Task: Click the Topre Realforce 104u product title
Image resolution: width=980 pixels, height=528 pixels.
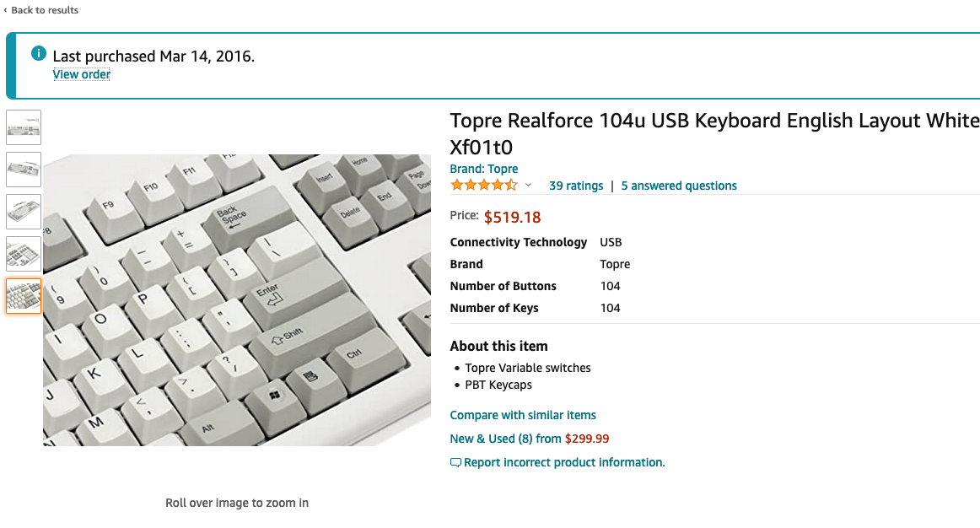Action: (x=714, y=132)
